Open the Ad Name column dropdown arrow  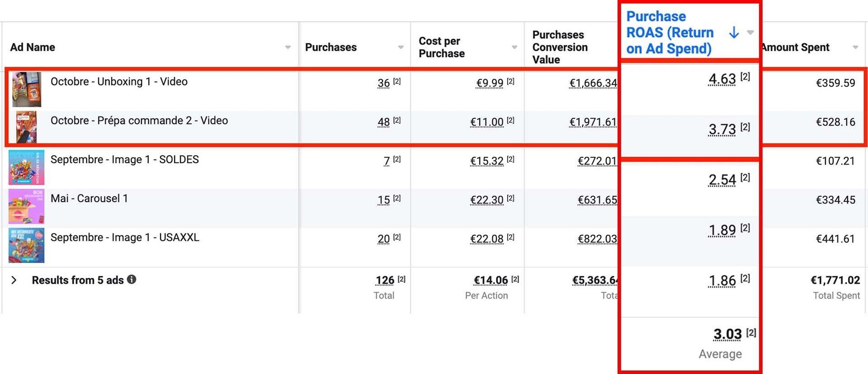288,47
